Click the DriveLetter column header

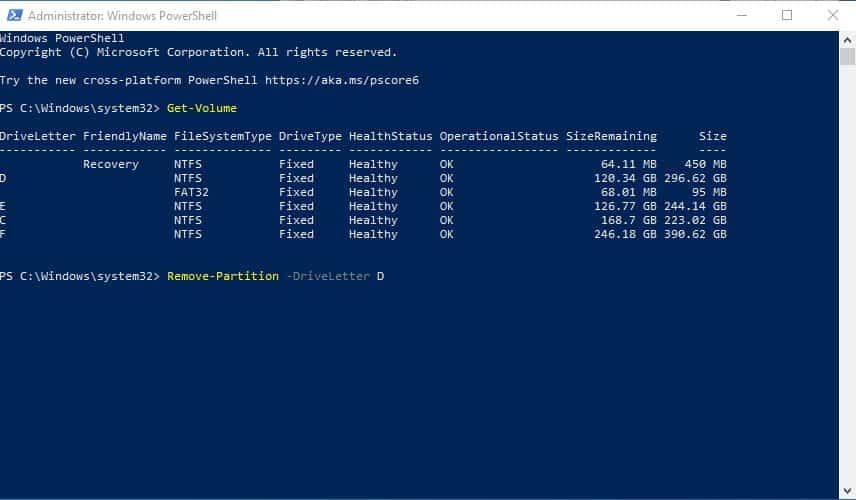[38, 136]
